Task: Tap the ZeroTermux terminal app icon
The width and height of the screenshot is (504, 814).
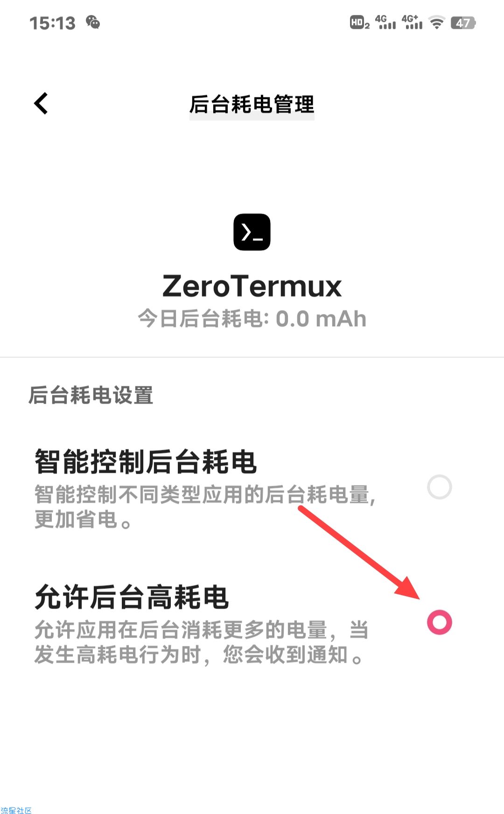Action: click(x=252, y=232)
